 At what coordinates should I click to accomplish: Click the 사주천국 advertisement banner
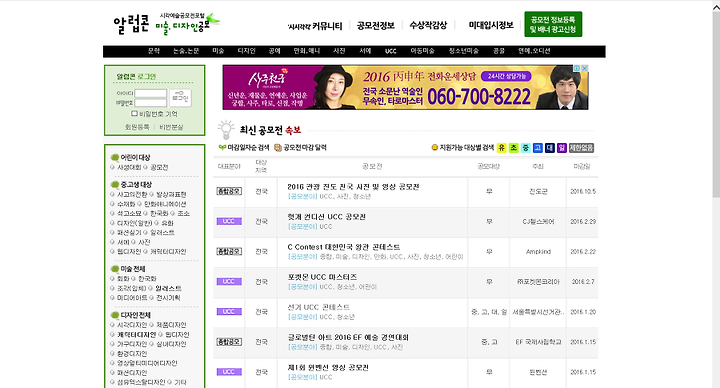click(x=405, y=87)
